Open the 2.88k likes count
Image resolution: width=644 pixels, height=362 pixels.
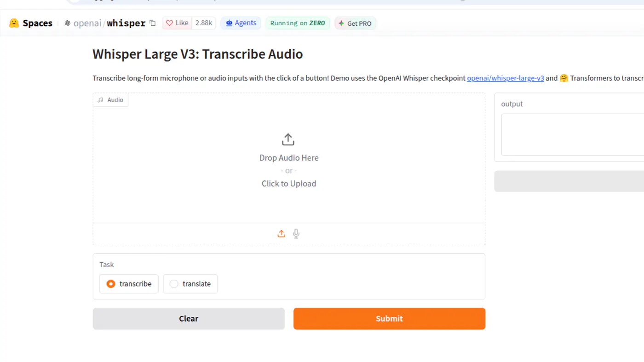[204, 23]
